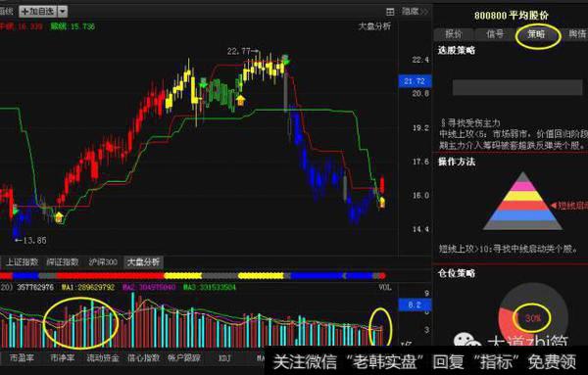Click the green 15.736 line value
Viewport: 588px width, 375px height.
[82, 26]
